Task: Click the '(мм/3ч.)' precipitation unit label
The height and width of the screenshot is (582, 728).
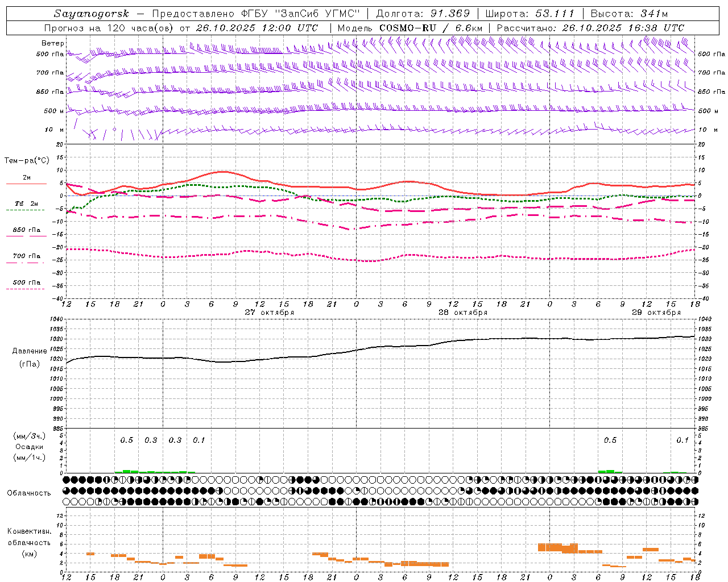Action: [x=30, y=436]
